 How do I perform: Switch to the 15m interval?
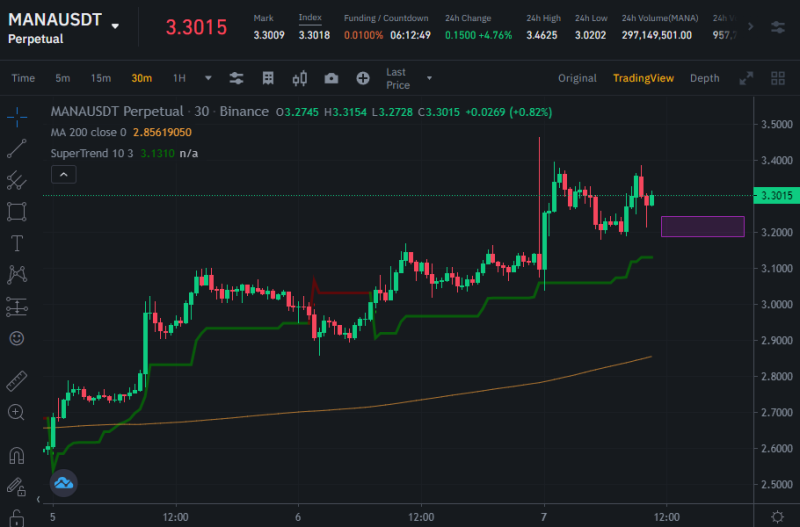pyautogui.click(x=101, y=78)
